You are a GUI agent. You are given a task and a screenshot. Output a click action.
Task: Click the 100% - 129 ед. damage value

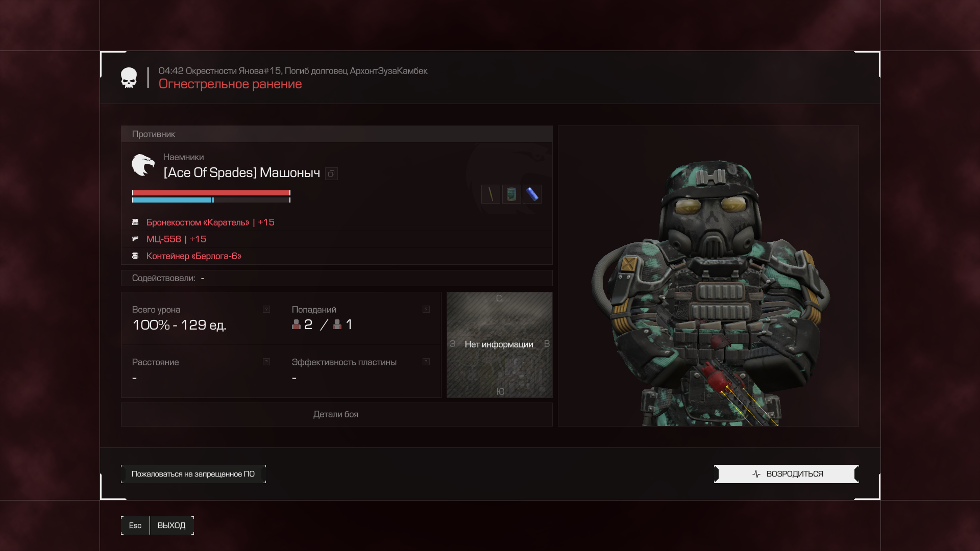pyautogui.click(x=179, y=325)
